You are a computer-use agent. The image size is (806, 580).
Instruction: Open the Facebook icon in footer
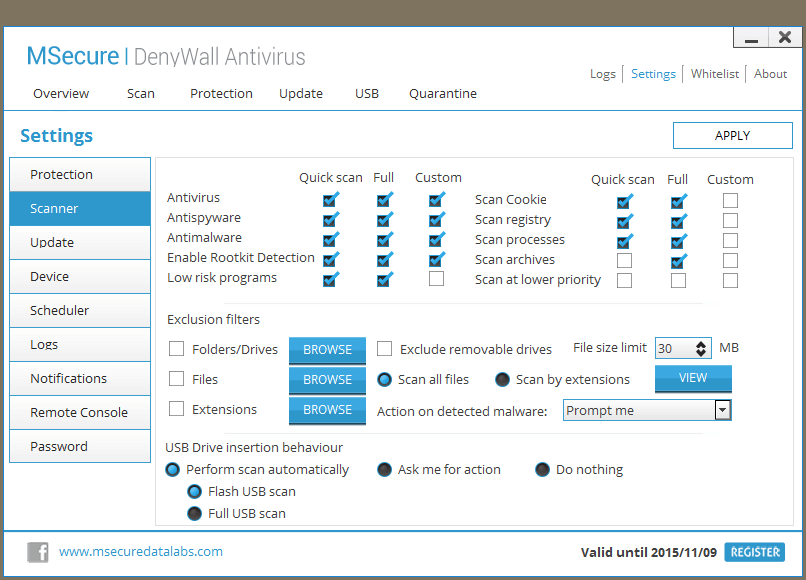pyautogui.click(x=38, y=552)
